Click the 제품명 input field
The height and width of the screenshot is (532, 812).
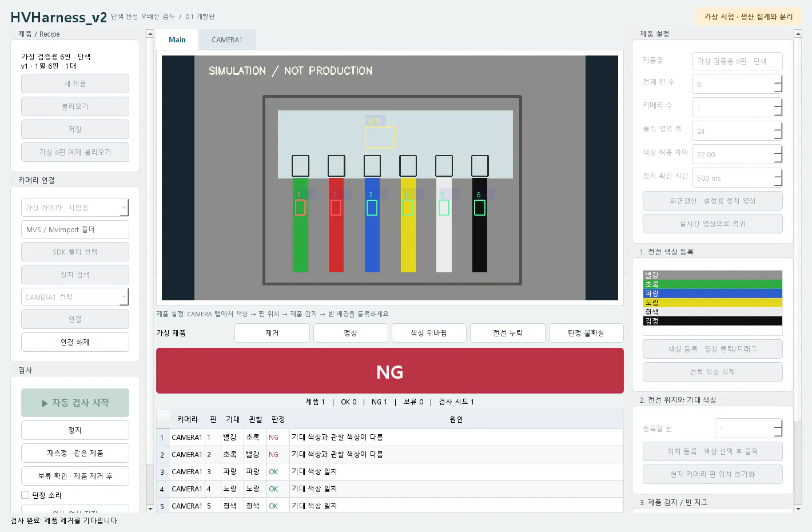point(737,61)
